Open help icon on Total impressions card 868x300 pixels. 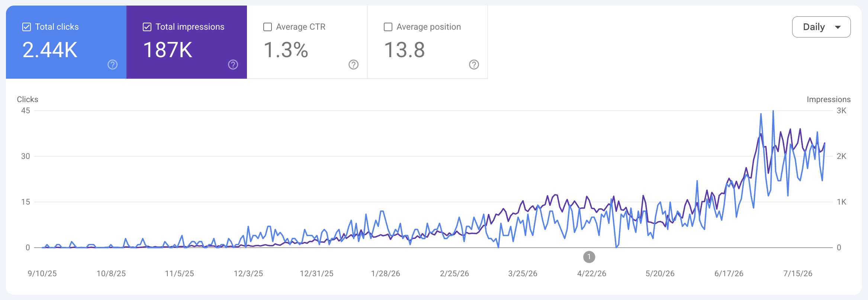[233, 65]
